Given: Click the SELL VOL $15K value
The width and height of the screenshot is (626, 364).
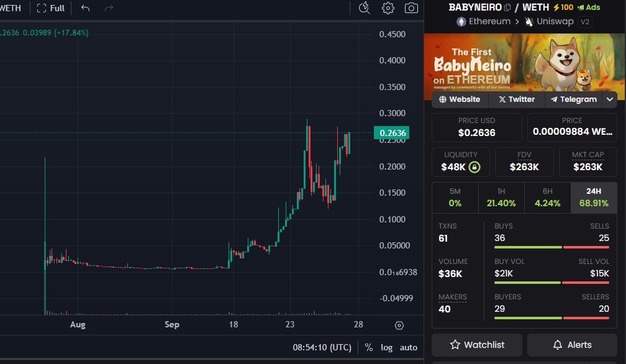Looking at the screenshot, I should click(600, 274).
